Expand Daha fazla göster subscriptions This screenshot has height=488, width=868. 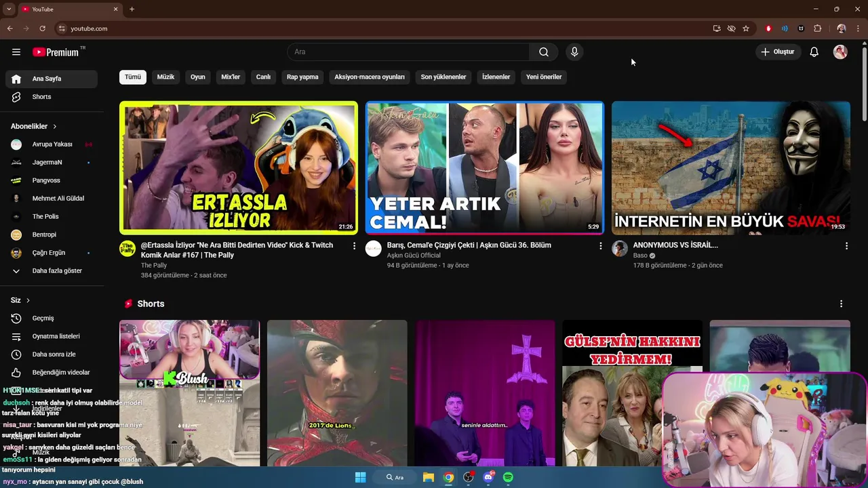(x=52, y=271)
